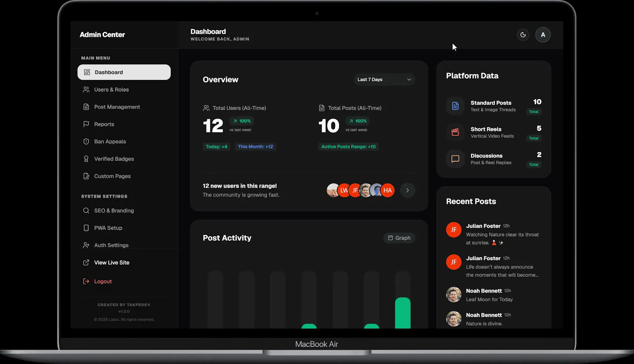Click the Dashboard grid icon in the sidebar
This screenshot has width=634, height=364.
(87, 72)
